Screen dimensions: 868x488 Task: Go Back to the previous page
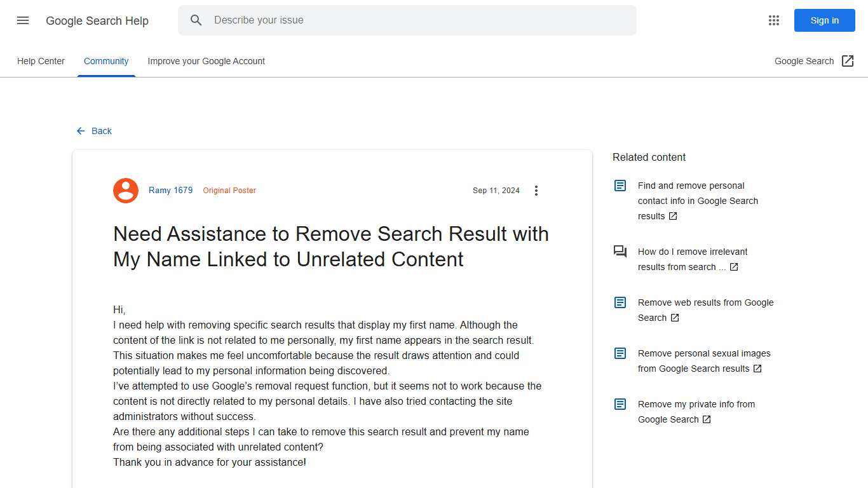pyautogui.click(x=101, y=131)
